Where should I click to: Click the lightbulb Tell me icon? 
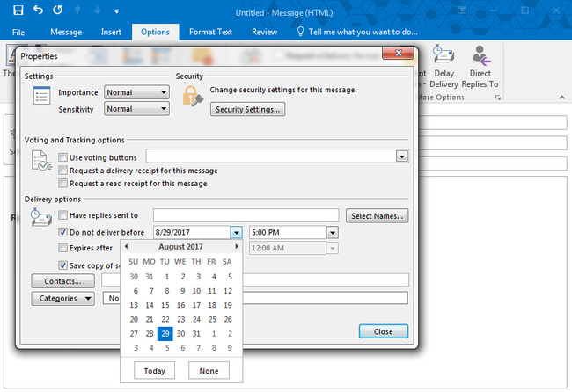click(300, 32)
